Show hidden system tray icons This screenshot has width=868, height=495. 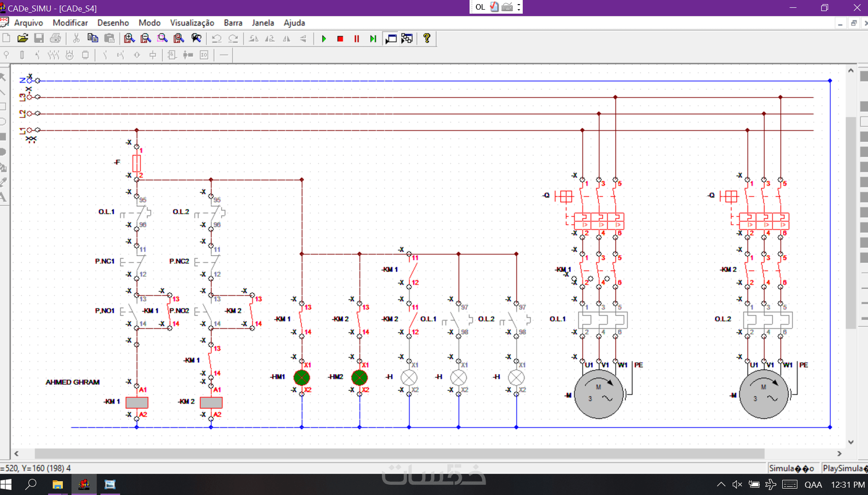[x=721, y=484]
